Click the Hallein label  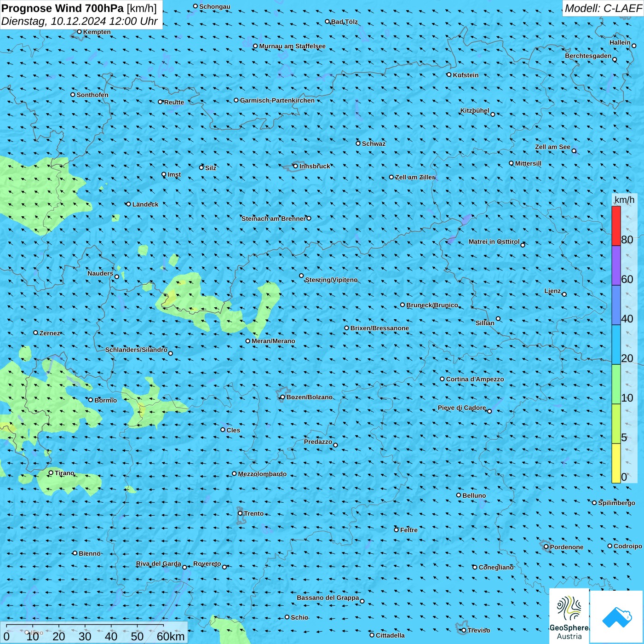(620, 42)
